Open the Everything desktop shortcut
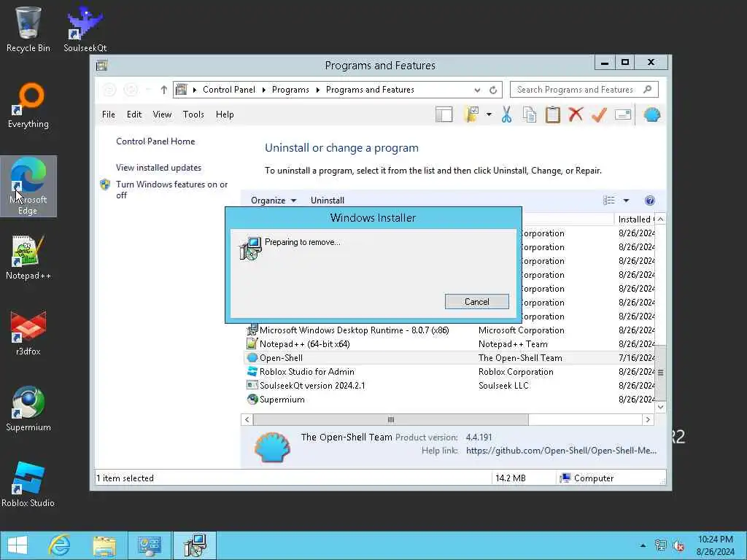Screen dimensions: 747x560 pyautogui.click(x=28, y=106)
